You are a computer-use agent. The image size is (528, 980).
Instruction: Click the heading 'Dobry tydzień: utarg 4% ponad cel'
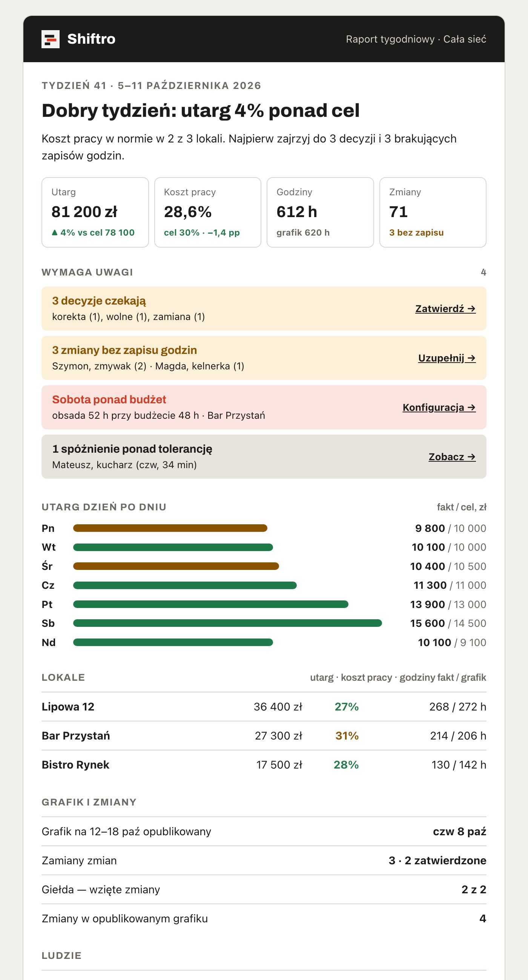pos(201,110)
